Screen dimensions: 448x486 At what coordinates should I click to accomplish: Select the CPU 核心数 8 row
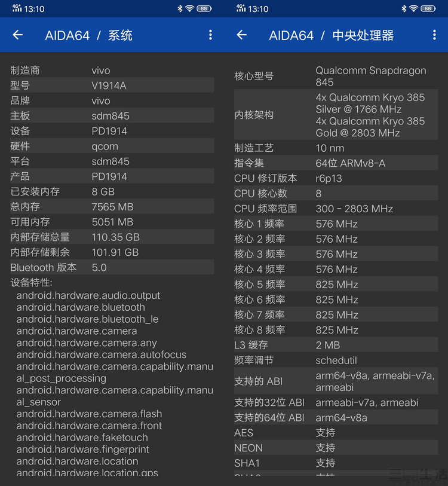tap(336, 194)
